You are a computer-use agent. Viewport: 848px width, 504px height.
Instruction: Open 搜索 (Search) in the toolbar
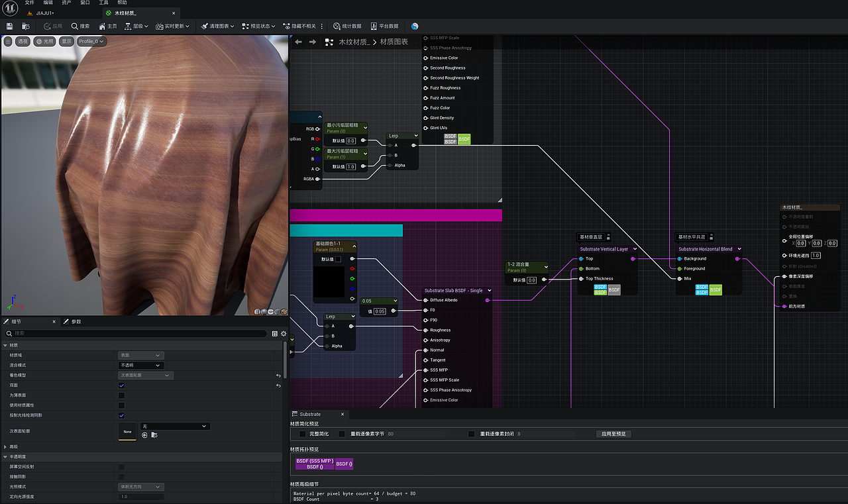pos(80,26)
